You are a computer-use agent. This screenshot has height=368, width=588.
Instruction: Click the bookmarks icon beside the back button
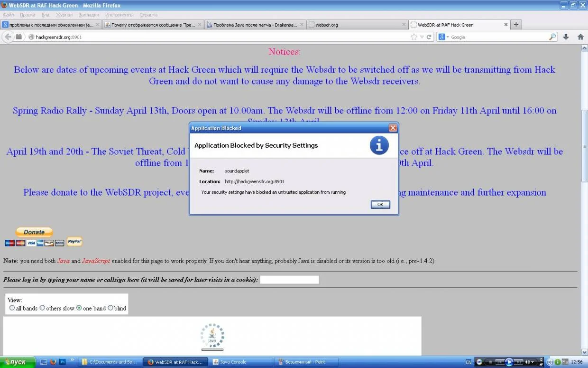(18, 37)
